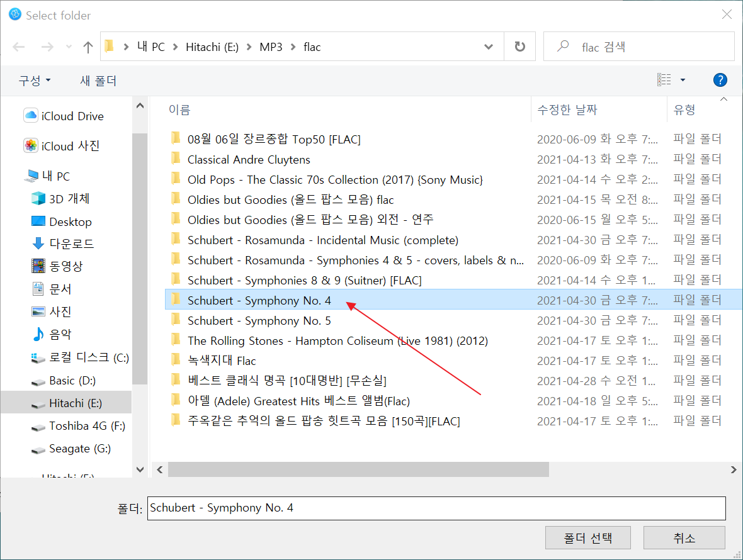The width and height of the screenshot is (743, 560).
Task: Open 동영상 in the sidebar
Action: (x=57, y=266)
